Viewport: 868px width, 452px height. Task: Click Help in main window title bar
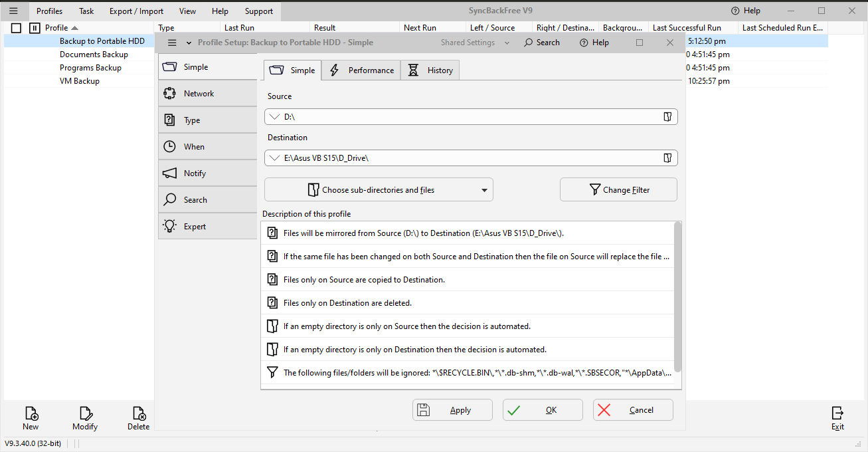[x=745, y=11]
